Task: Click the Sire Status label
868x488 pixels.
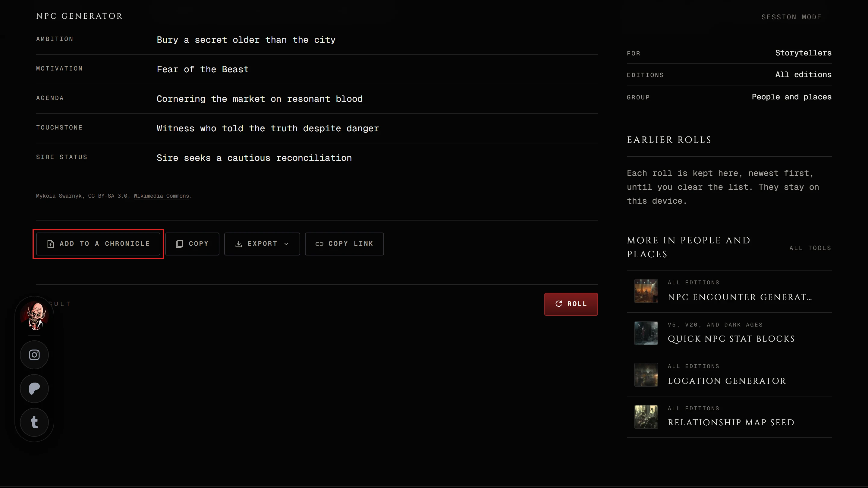Action: point(62,157)
